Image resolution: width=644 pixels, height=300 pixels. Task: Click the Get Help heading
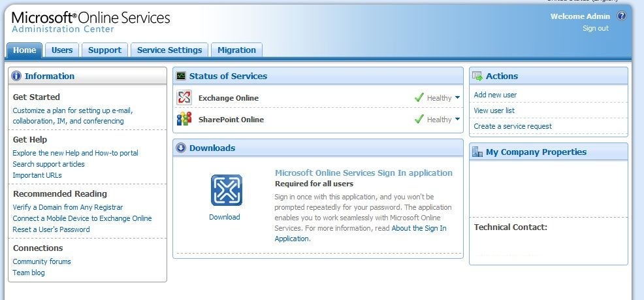[x=30, y=139]
